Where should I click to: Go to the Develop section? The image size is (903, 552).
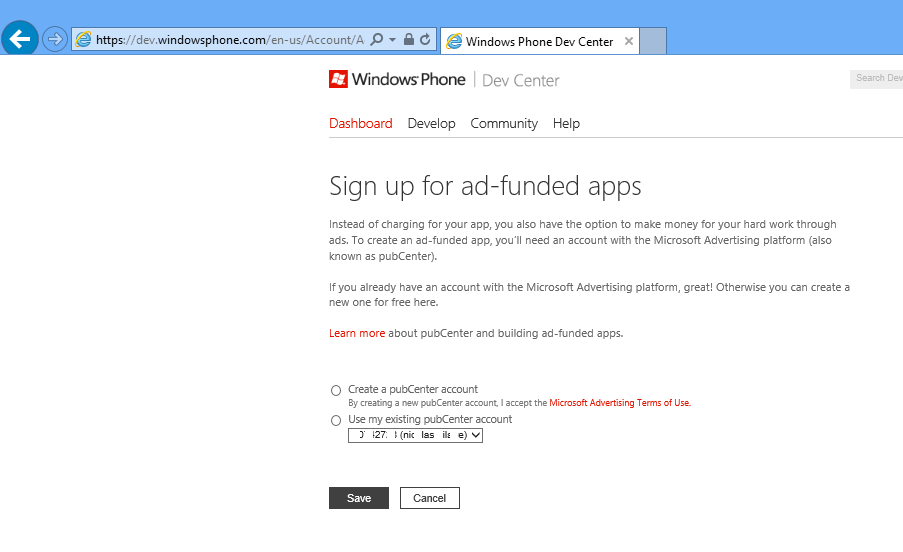tap(431, 124)
